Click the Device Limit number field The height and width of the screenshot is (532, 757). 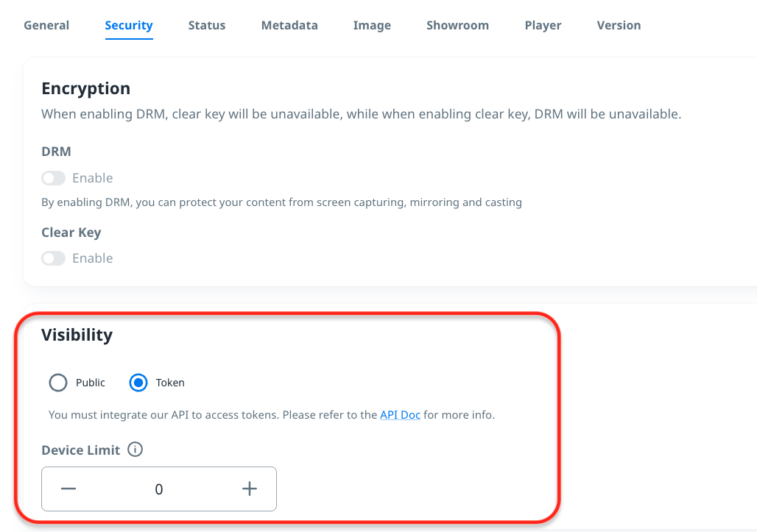159,489
